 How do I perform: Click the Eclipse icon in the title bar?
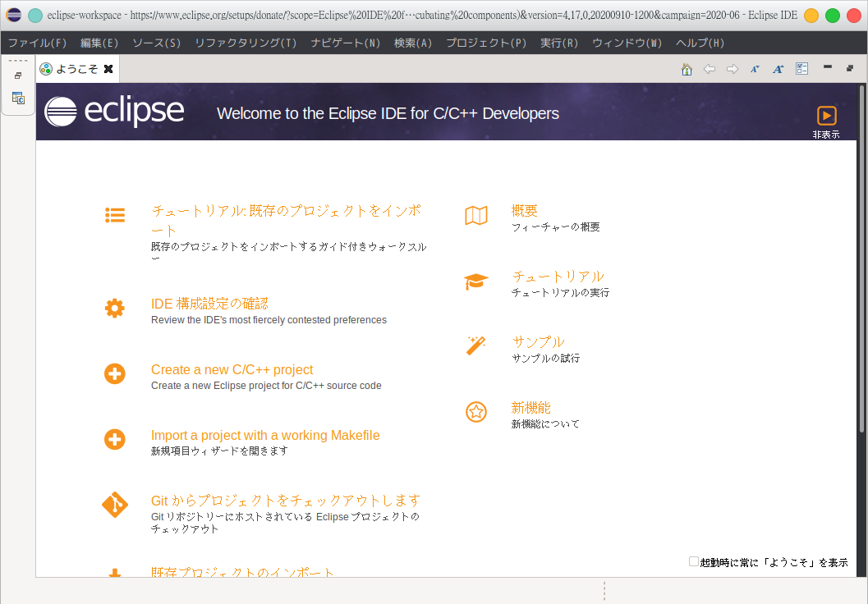(x=14, y=15)
